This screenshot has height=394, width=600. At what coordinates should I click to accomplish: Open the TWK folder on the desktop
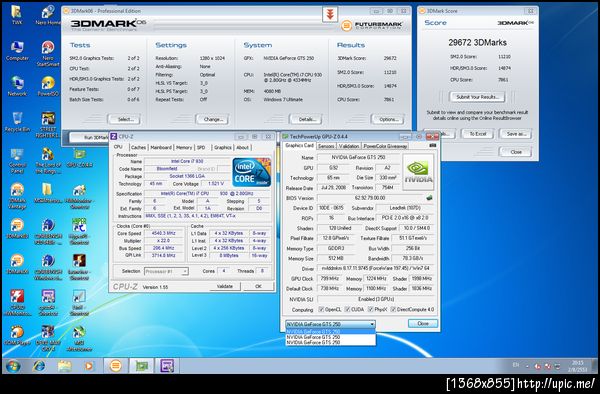click(x=17, y=15)
